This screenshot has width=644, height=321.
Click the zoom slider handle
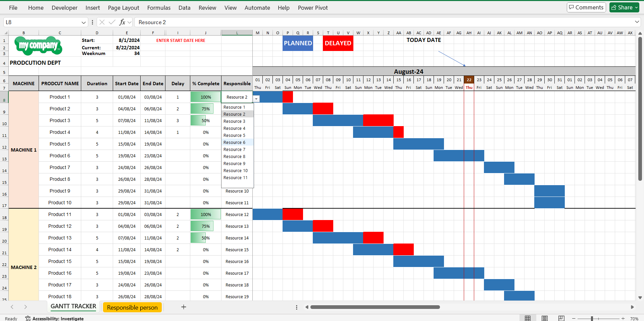(592, 318)
